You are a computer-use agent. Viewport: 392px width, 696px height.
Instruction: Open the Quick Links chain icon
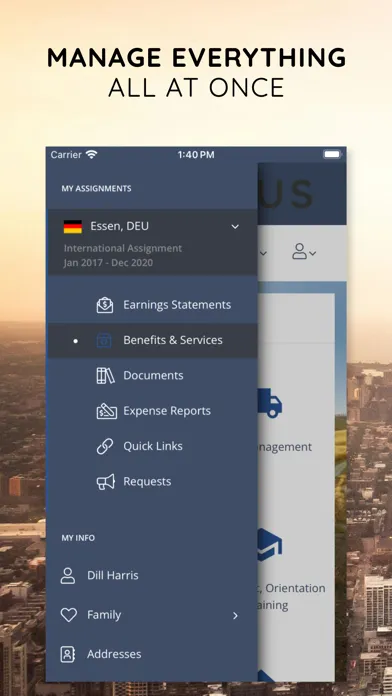click(105, 446)
